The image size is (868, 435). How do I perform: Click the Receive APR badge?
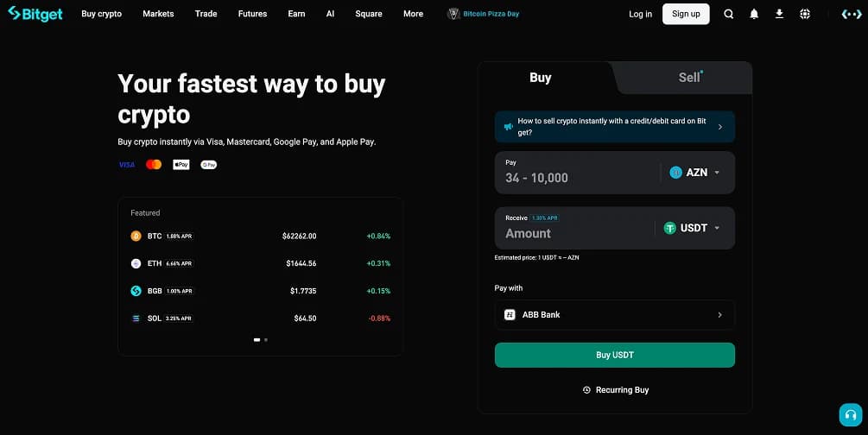pos(545,218)
